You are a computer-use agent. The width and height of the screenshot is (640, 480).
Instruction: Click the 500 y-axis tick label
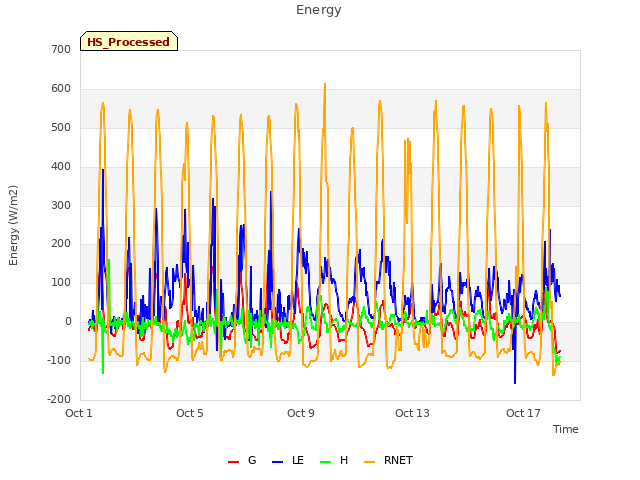(61, 128)
